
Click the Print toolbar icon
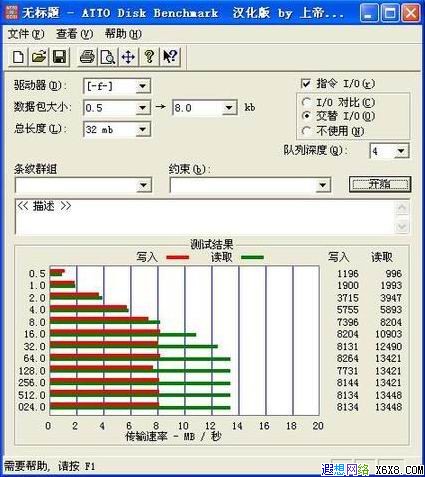(87, 57)
